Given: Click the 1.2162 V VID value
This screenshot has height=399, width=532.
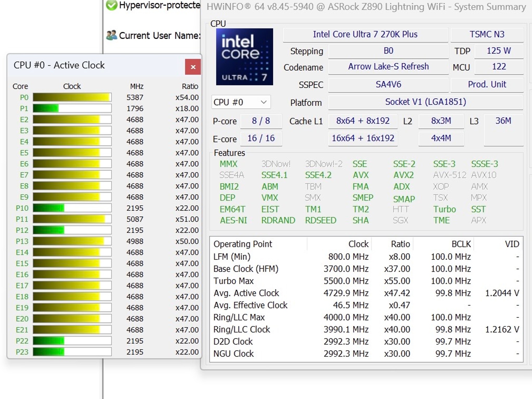Looking at the screenshot, I should pos(502,329).
